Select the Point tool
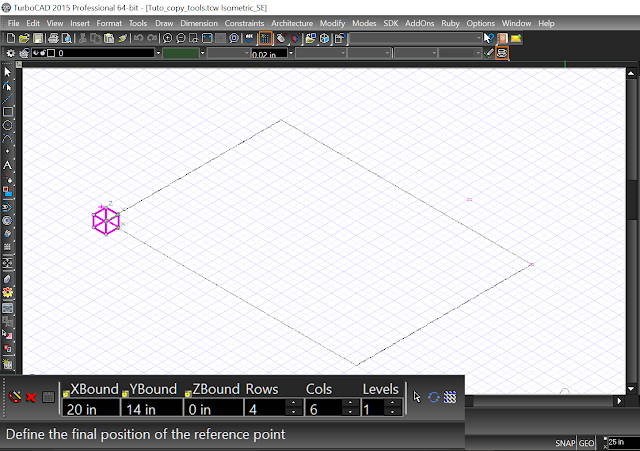 click(7, 151)
